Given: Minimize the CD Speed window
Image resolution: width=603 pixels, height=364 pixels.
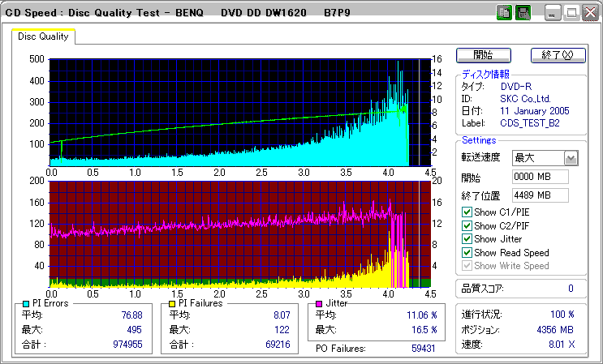Looking at the screenshot, I should point(552,13).
